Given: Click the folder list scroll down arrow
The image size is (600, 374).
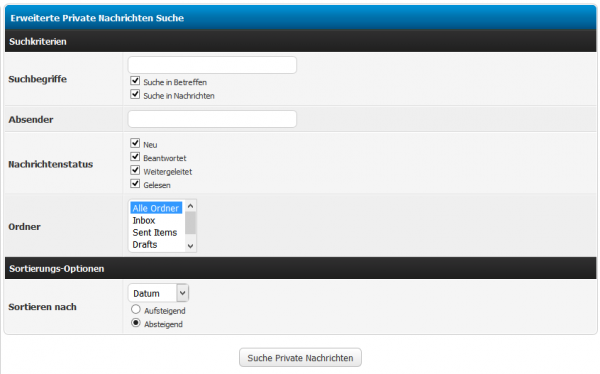Looking at the screenshot, I should tap(191, 246).
